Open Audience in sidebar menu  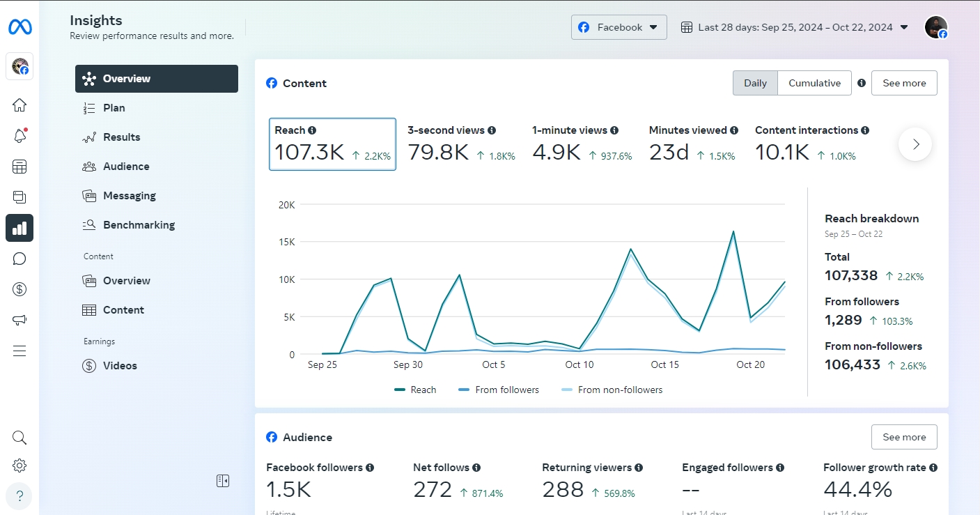(x=157, y=167)
